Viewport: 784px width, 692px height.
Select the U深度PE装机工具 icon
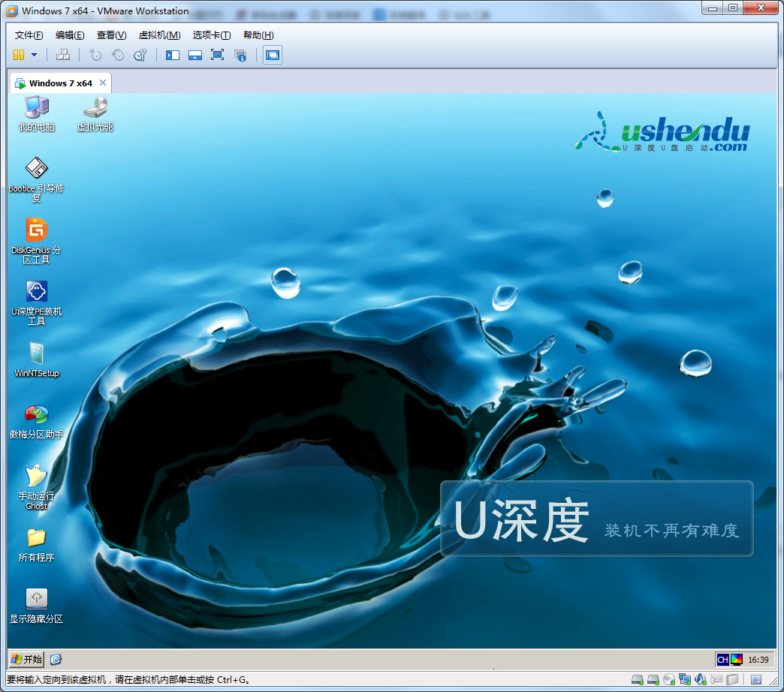click(x=37, y=302)
